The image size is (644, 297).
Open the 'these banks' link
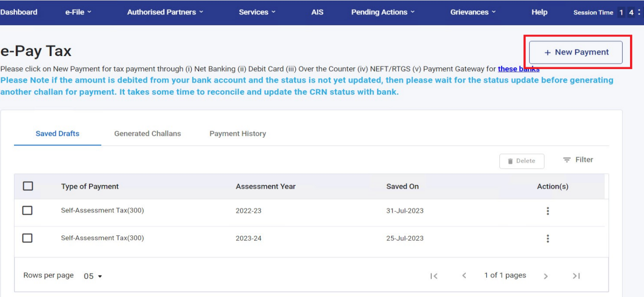coord(518,69)
